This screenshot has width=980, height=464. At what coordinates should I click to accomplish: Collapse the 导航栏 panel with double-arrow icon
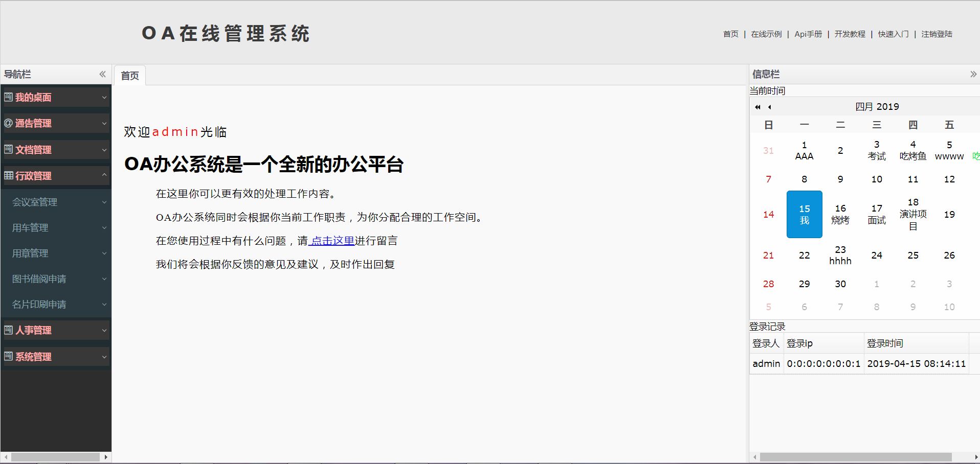pos(102,74)
